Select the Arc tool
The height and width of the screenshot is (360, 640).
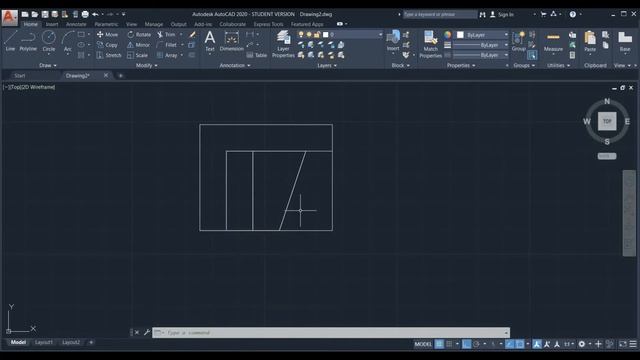tap(68, 41)
